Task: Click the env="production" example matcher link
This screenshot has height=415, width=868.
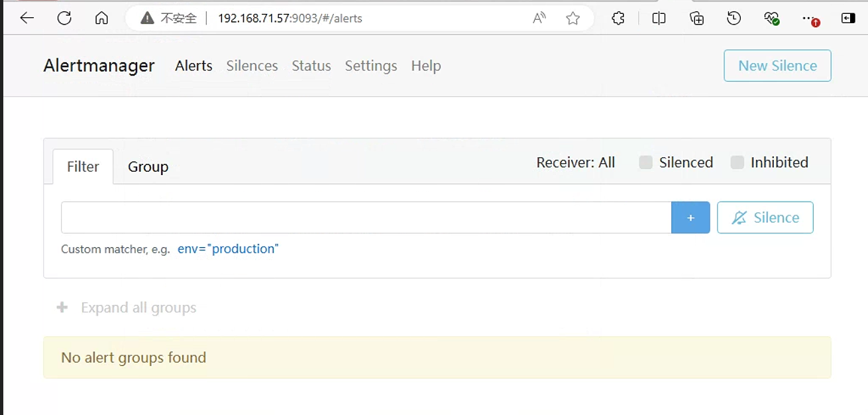Action: 228,249
